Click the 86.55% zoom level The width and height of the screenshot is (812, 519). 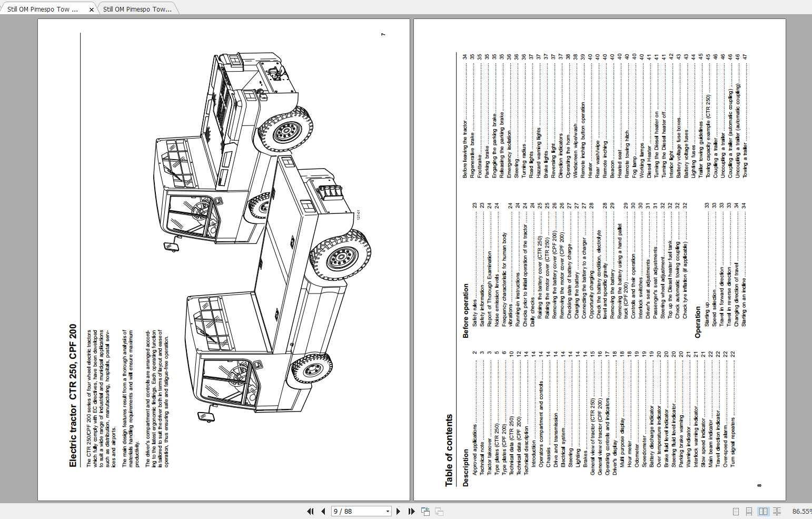(x=801, y=511)
